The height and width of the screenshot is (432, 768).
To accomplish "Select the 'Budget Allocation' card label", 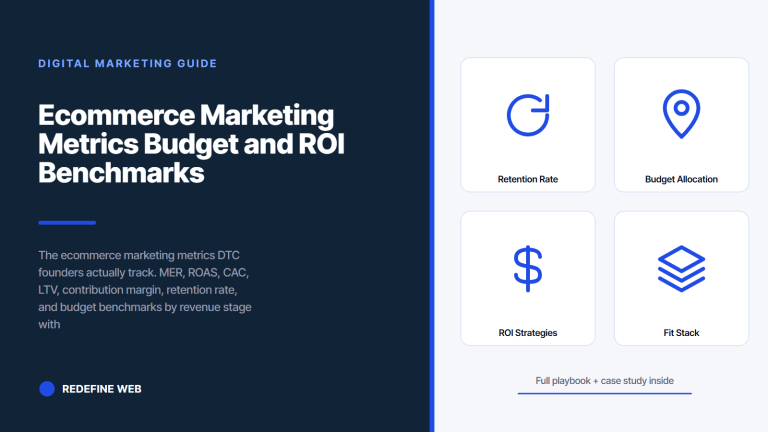I will coord(681,179).
